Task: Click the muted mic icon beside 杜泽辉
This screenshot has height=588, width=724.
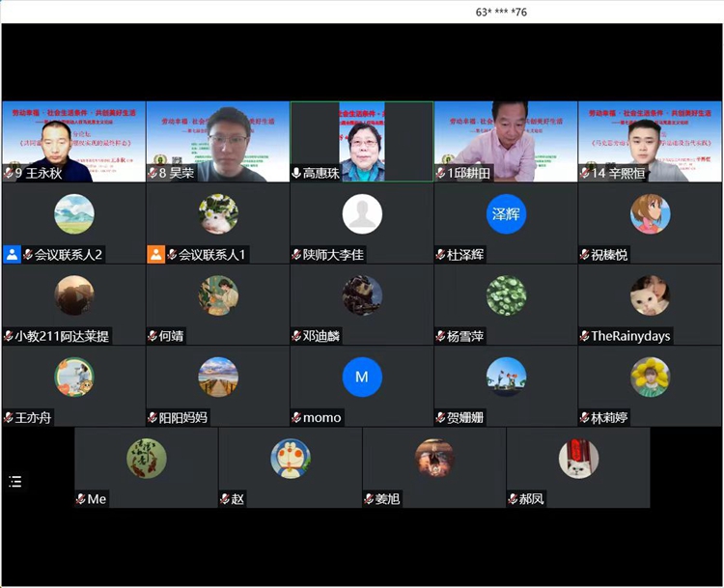Action: tap(440, 255)
